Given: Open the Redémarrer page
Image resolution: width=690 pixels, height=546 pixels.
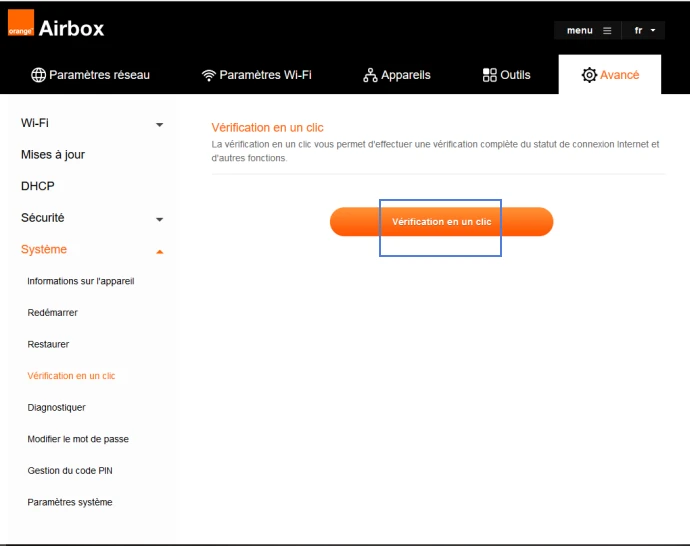Looking at the screenshot, I should click(52, 313).
